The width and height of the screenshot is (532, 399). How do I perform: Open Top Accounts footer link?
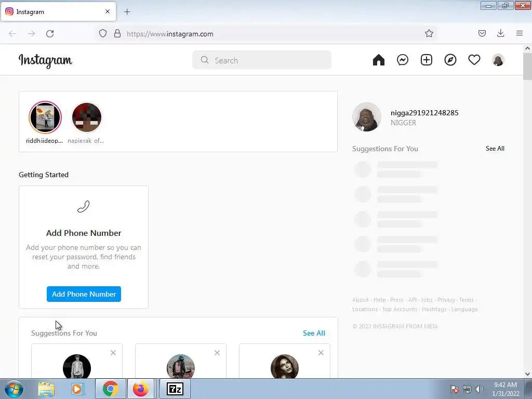[400, 310]
